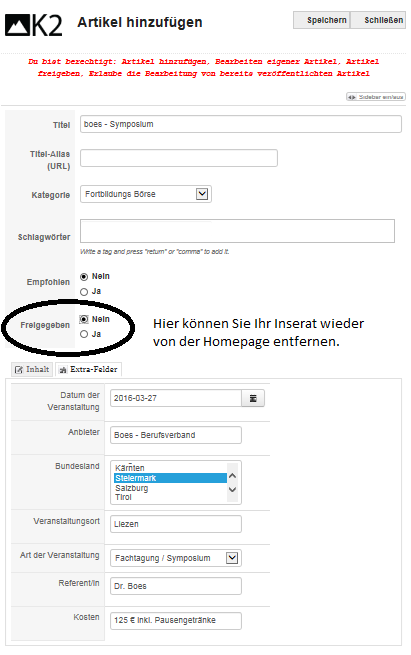411x655 pixels.
Task: Click the Extra-Felder tab icon
Action: tap(63, 370)
